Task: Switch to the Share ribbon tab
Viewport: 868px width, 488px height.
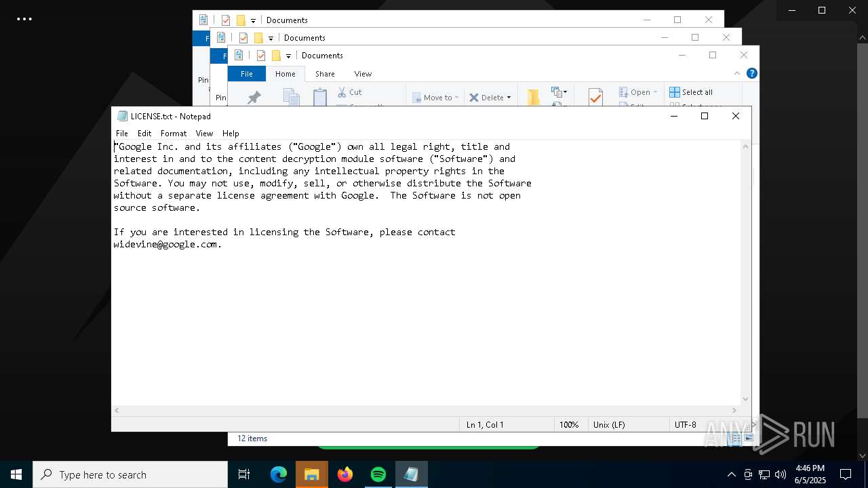Action: click(x=325, y=74)
